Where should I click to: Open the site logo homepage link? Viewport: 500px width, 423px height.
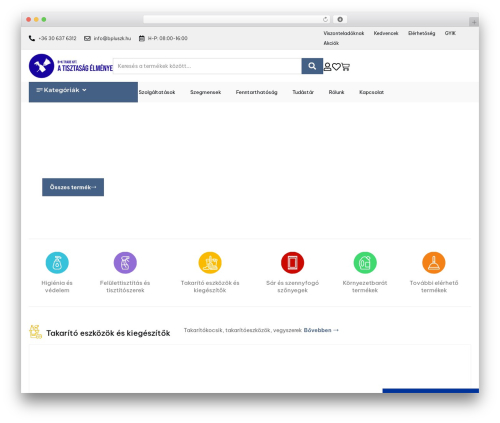[x=71, y=66]
